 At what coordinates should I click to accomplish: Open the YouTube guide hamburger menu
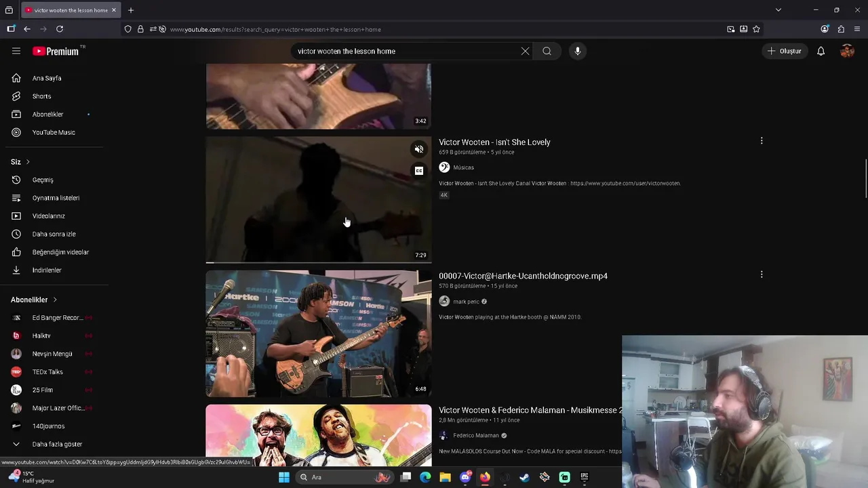click(16, 51)
